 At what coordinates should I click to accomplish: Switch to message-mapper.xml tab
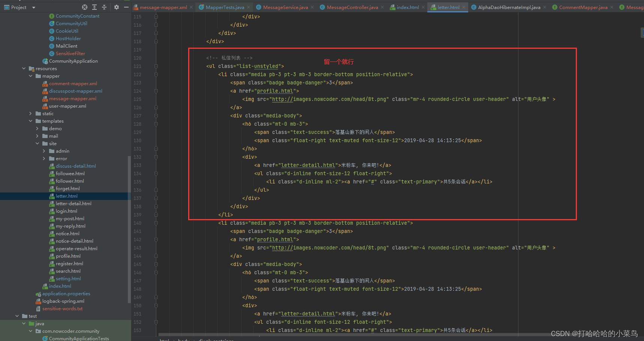(163, 7)
